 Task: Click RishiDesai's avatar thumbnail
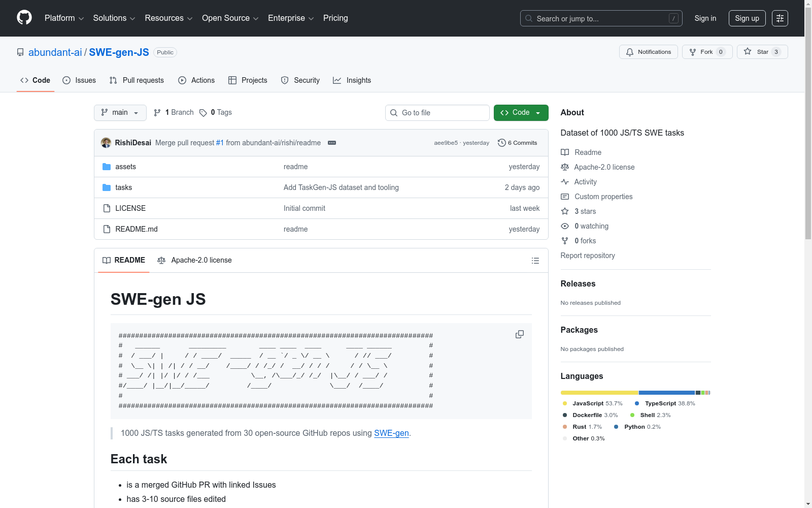pyautogui.click(x=106, y=143)
